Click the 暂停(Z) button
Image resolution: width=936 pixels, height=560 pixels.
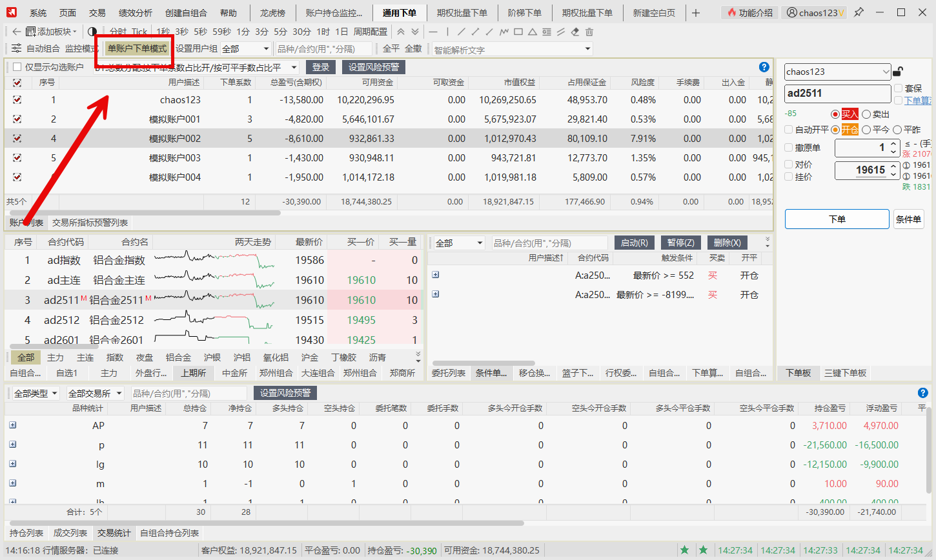pyautogui.click(x=681, y=243)
